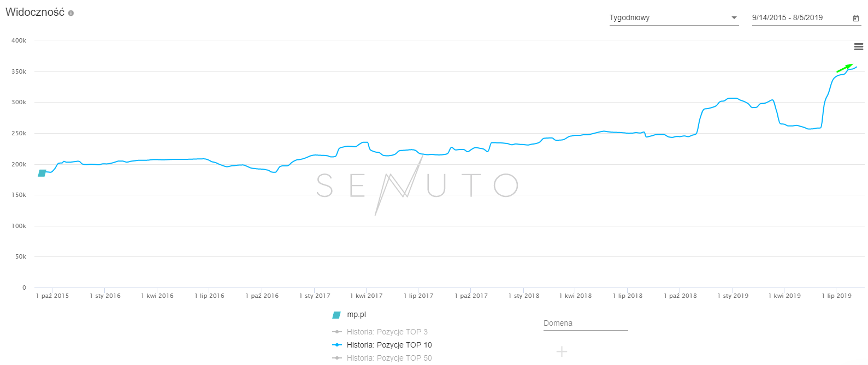Screen dimensions: 868x365
Task: Toggle Historia: Pozycje TOP 10 series
Action: pyautogui.click(x=389, y=345)
